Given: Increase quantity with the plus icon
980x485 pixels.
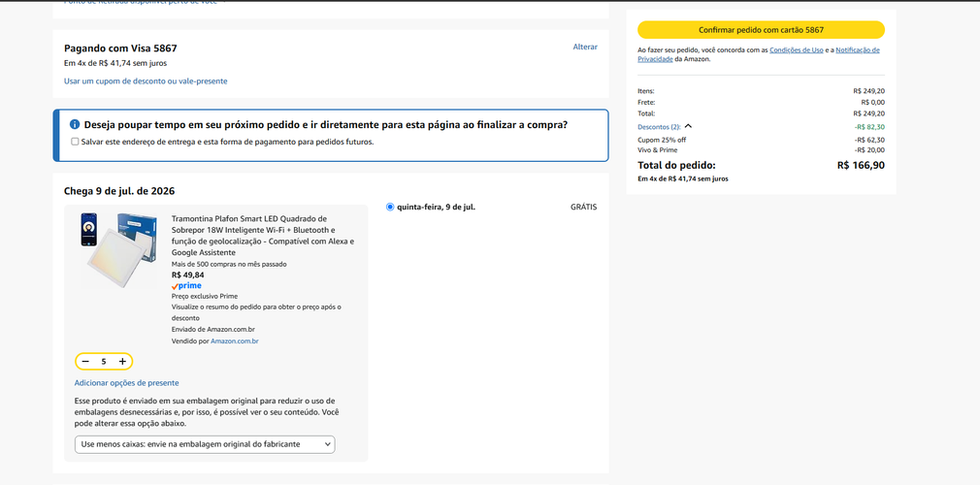Looking at the screenshot, I should click(122, 361).
